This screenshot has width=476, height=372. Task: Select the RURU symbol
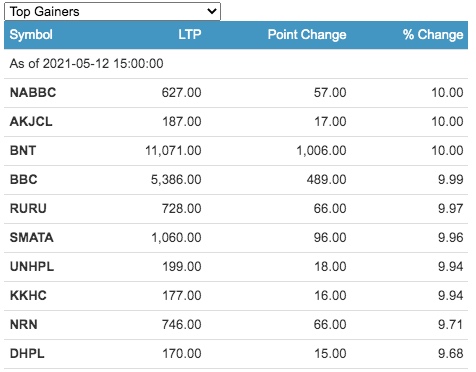click(x=28, y=209)
